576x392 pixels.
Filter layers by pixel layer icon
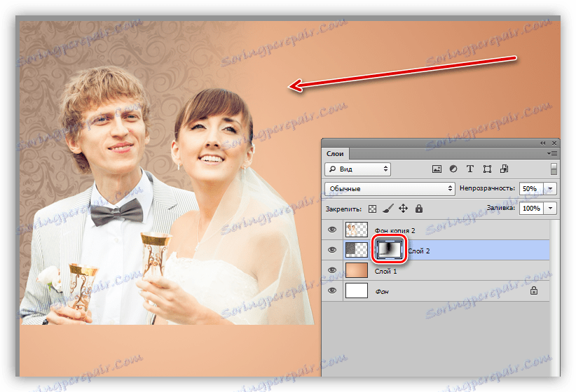coord(437,169)
